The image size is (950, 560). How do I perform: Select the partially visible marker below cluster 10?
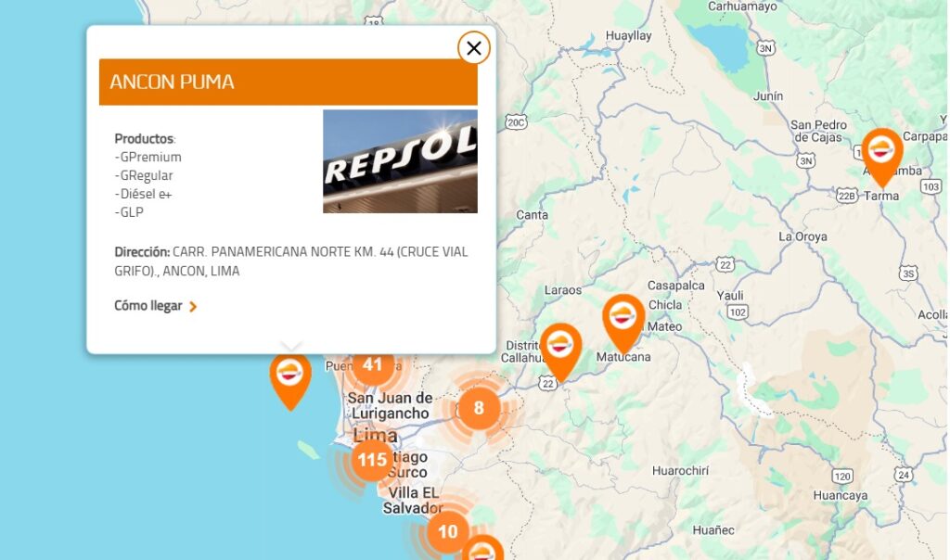click(x=482, y=549)
